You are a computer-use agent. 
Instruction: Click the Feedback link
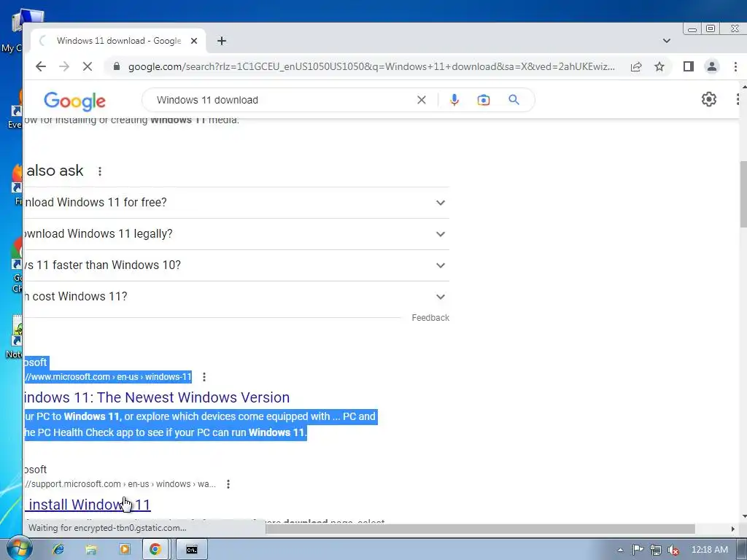tap(430, 318)
